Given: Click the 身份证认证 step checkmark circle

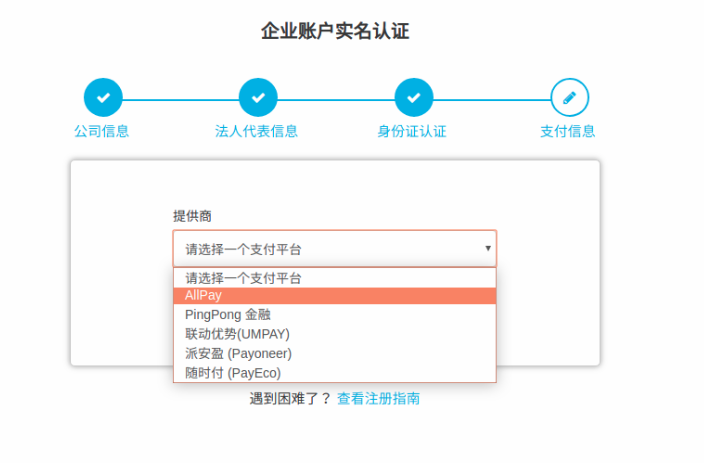Looking at the screenshot, I should coord(414,97).
